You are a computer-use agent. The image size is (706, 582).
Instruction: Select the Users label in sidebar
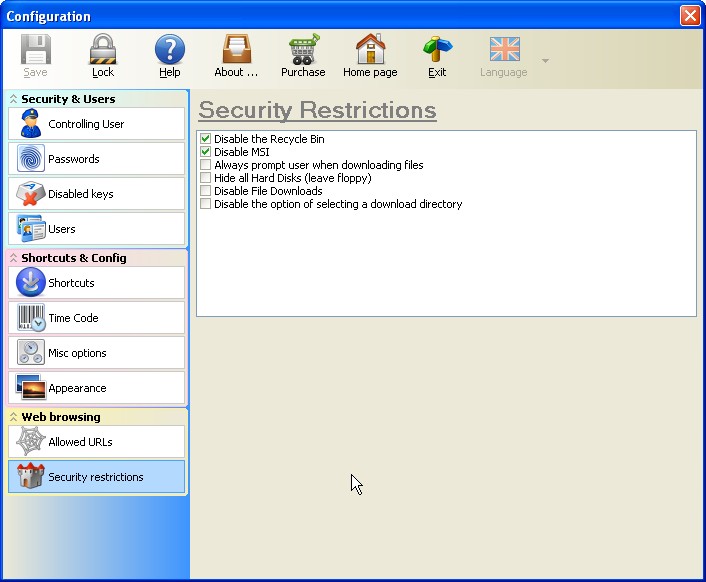click(62, 229)
